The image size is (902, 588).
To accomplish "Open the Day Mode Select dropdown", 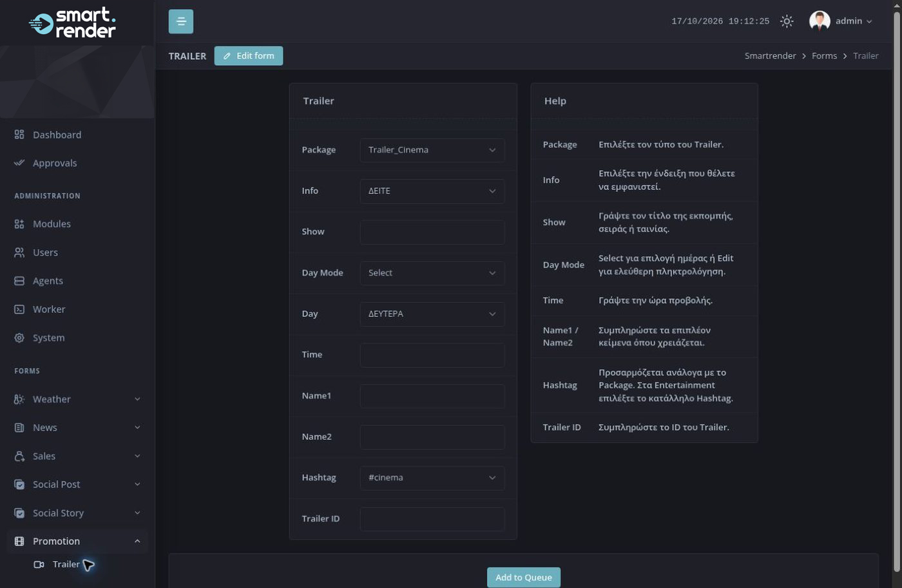I will [x=432, y=273].
